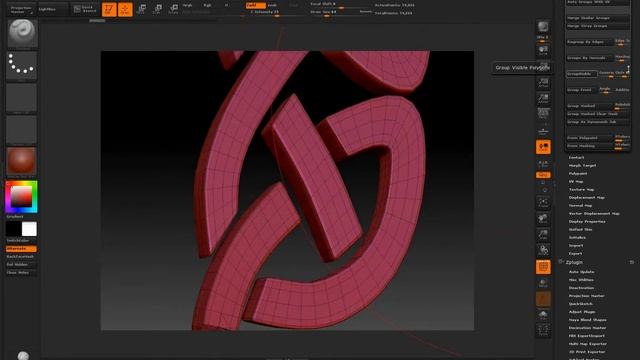Toggle the Alternate button
Viewport: 640px width, 360px height.
click(x=21, y=249)
